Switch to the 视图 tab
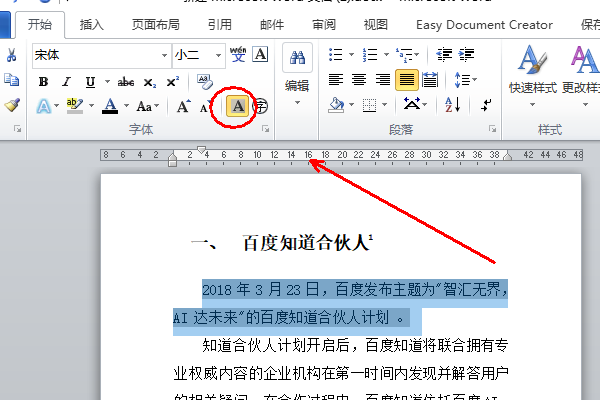The height and width of the screenshot is (400, 600). coord(376,25)
